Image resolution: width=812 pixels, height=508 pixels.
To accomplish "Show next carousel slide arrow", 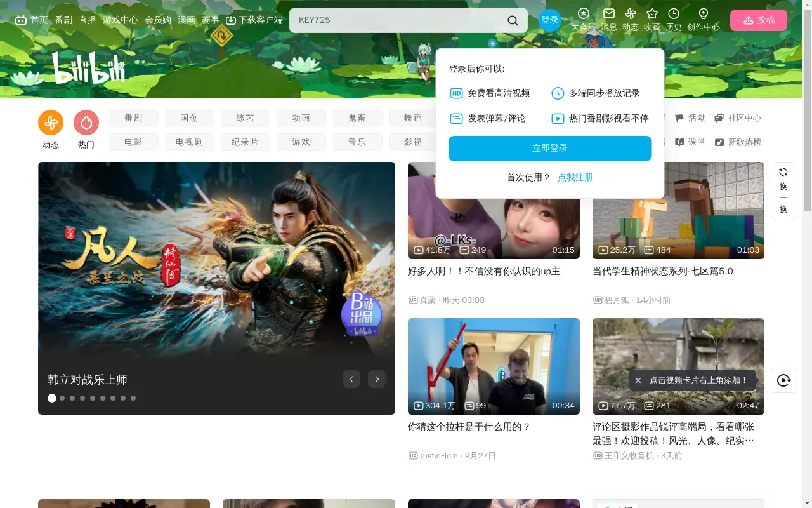I will pyautogui.click(x=377, y=379).
